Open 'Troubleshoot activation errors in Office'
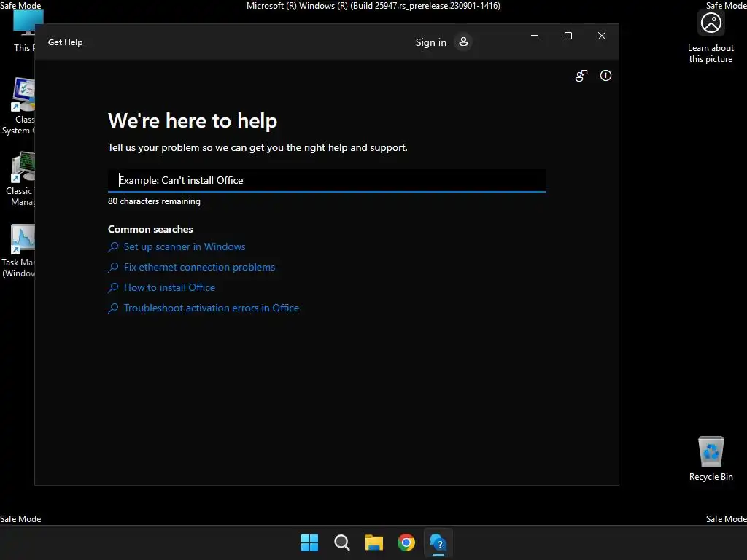 (211, 308)
